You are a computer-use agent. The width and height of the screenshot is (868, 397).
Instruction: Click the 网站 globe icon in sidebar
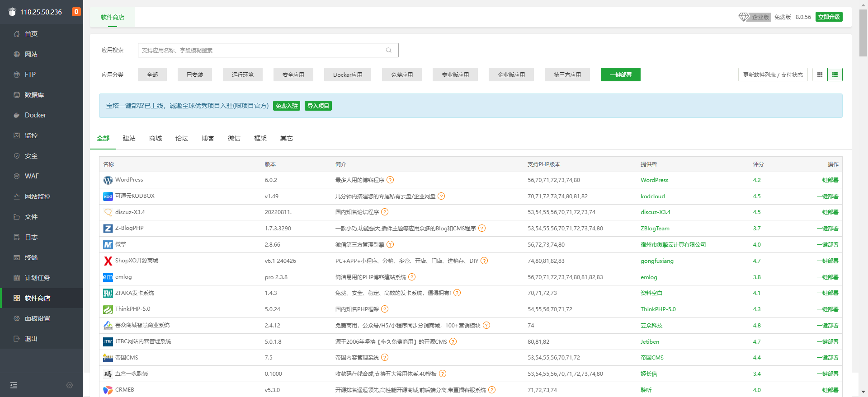17,54
